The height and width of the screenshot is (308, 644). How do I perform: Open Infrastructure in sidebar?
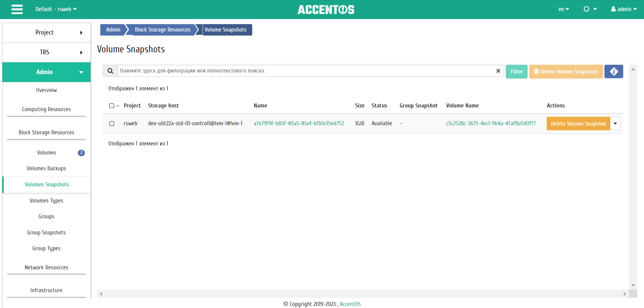[46, 290]
